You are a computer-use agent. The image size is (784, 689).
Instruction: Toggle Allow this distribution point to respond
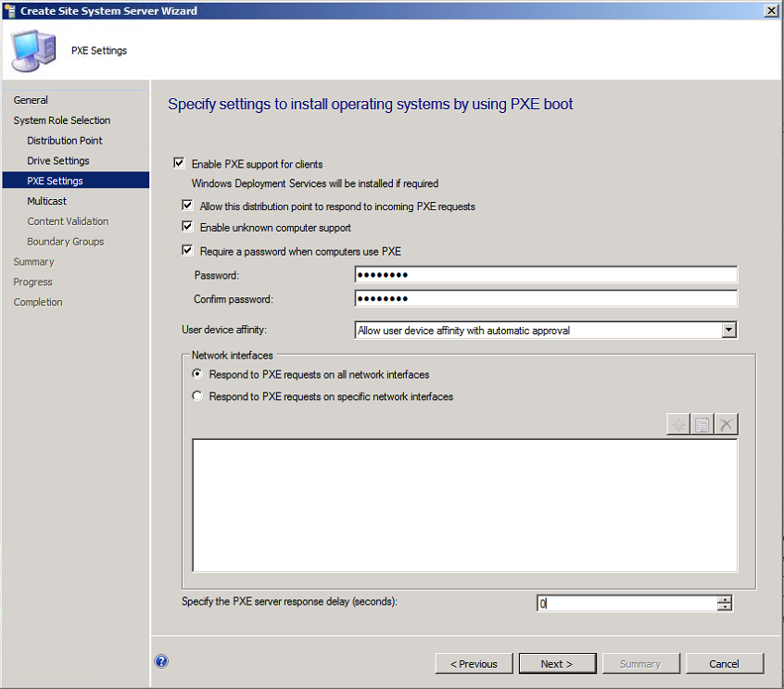coord(187,205)
